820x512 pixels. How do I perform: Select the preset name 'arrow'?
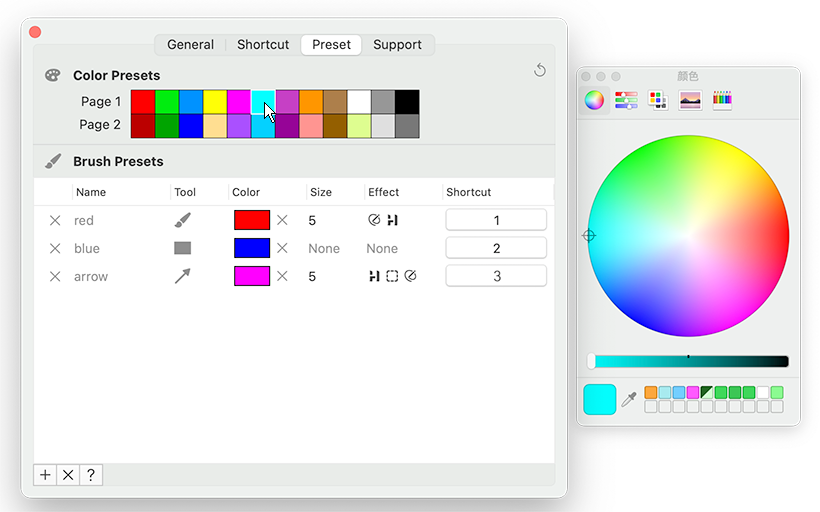point(91,276)
